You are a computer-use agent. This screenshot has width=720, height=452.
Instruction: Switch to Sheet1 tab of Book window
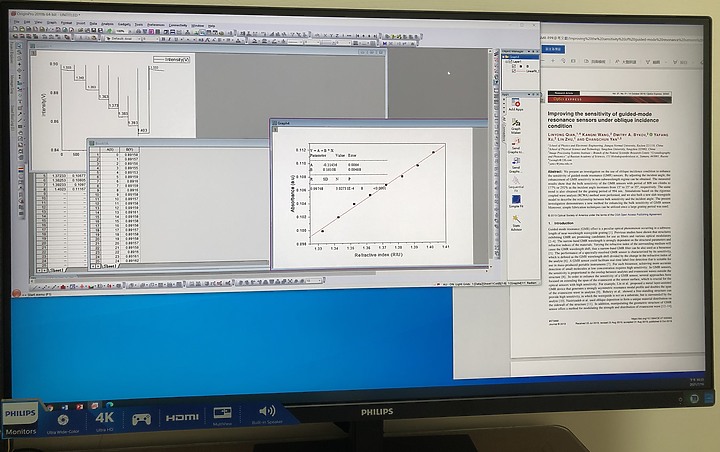[109, 266]
